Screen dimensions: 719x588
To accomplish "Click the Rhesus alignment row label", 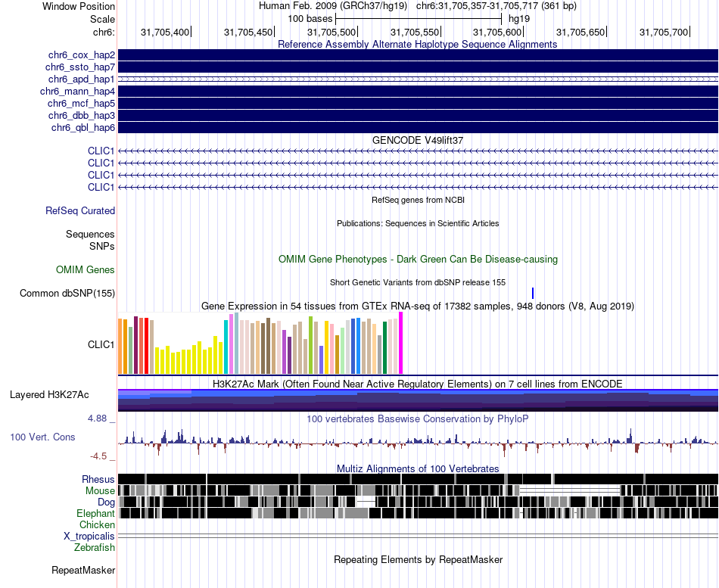I will (98, 479).
